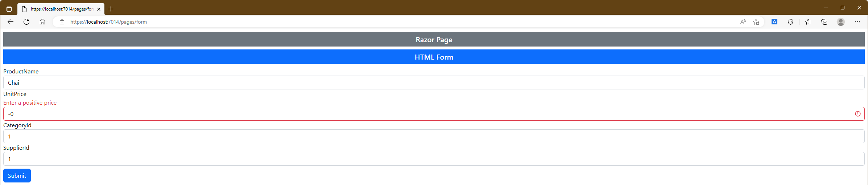Click the ProductName label
The image size is (868, 185).
pos(21,71)
